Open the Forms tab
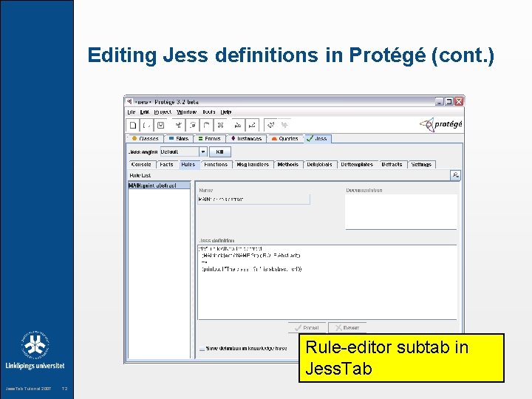The height and width of the screenshot is (399, 532). (210, 138)
